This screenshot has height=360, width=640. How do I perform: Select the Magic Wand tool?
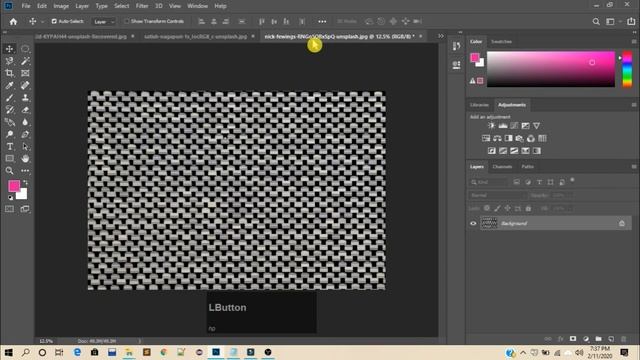point(25,61)
